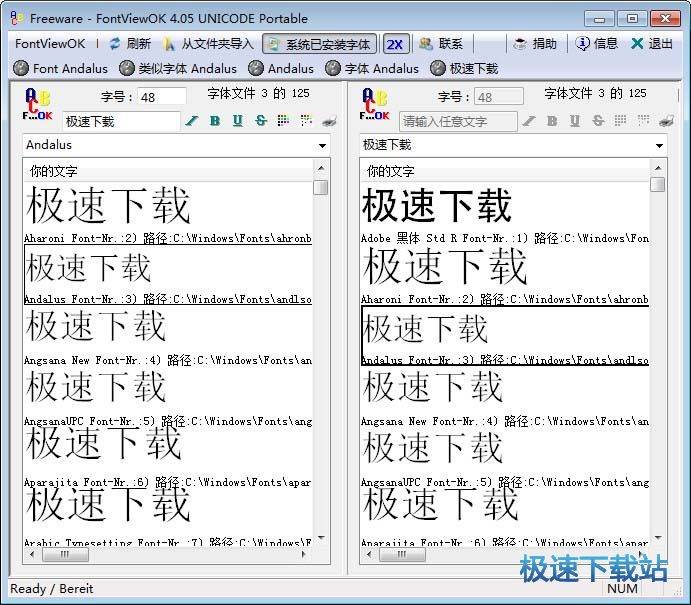Viewport: 691px width, 605px height.
Task: Click the left pane ABC F...OK logo icon
Action: pyautogui.click(x=37, y=105)
